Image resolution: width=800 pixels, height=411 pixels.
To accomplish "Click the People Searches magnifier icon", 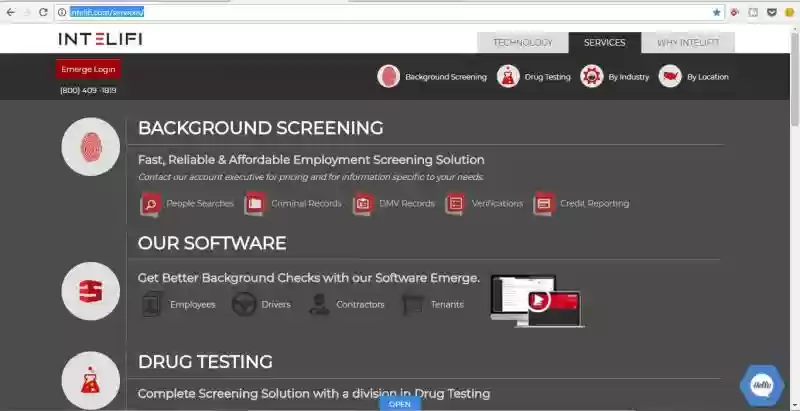I will [x=151, y=204].
